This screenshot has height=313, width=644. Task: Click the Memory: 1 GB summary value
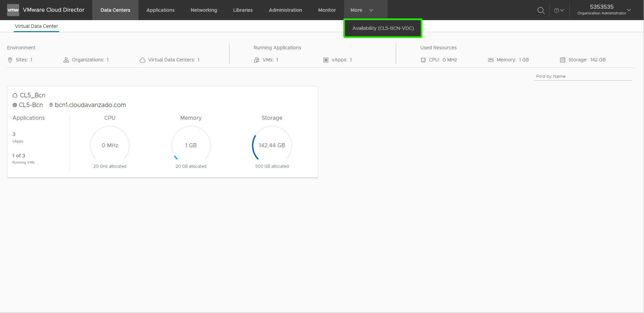click(x=513, y=60)
